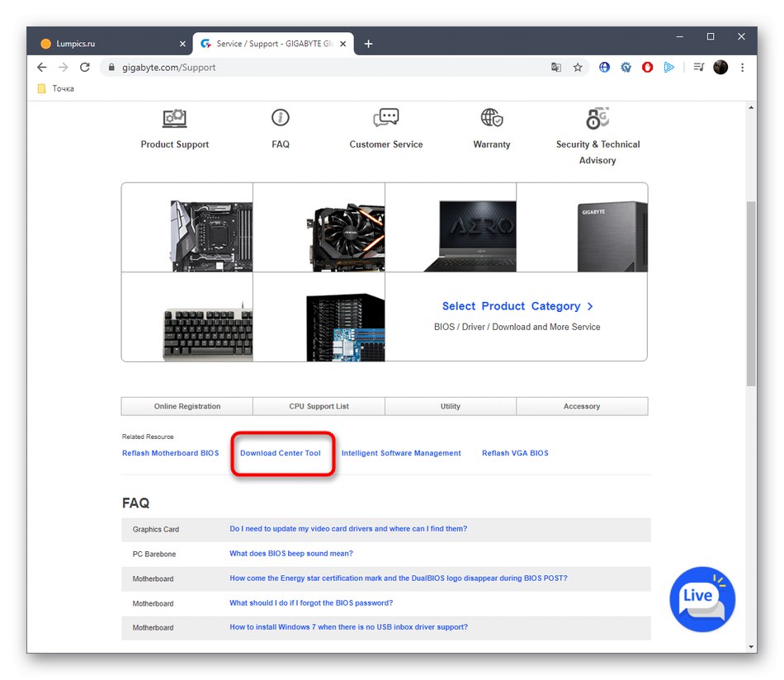Open Intelligent Software Management link
Screen dimensions: 784x680
[x=401, y=453]
